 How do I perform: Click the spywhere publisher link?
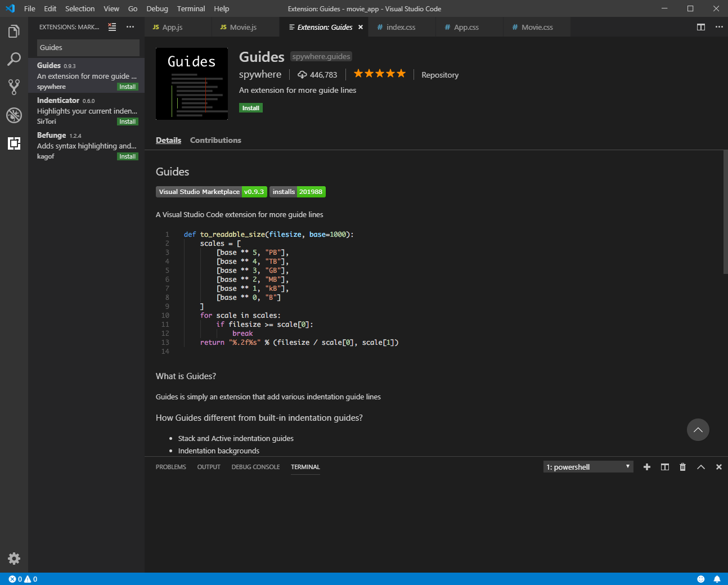[x=260, y=74]
